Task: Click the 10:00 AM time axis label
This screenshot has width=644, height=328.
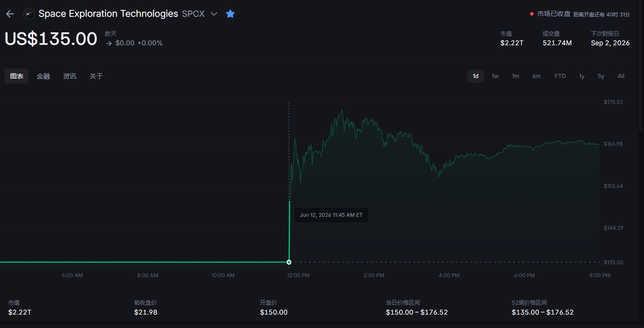Action: click(x=223, y=275)
